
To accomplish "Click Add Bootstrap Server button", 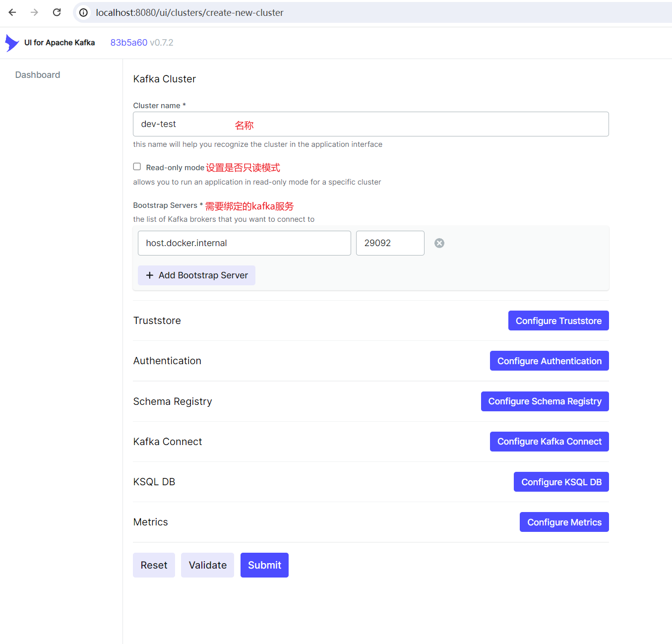I will [197, 275].
